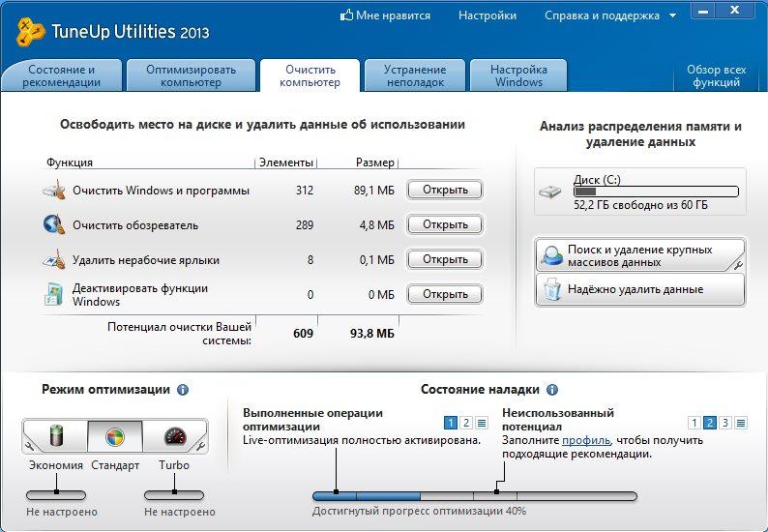
Task: Select the Turbo speedometer mode
Action: point(174,436)
